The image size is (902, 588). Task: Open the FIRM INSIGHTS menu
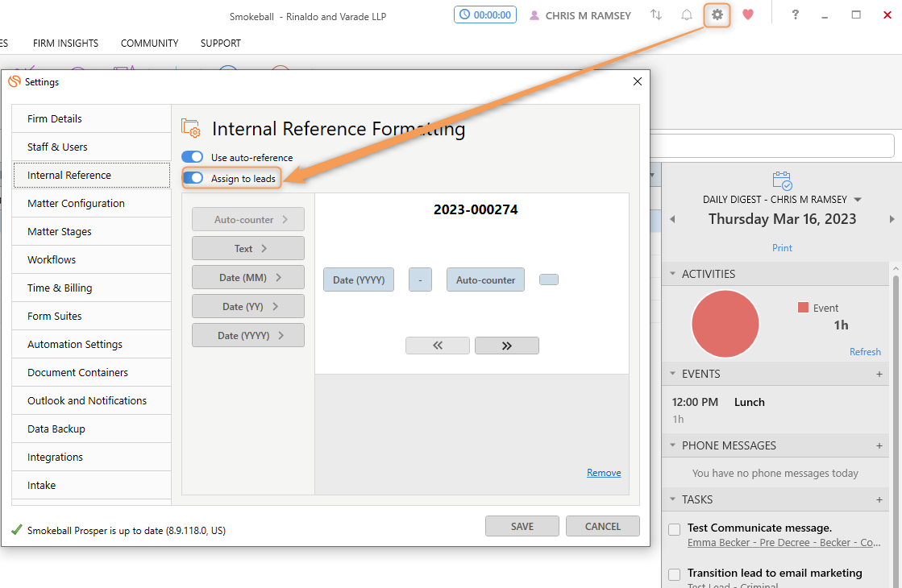click(65, 43)
